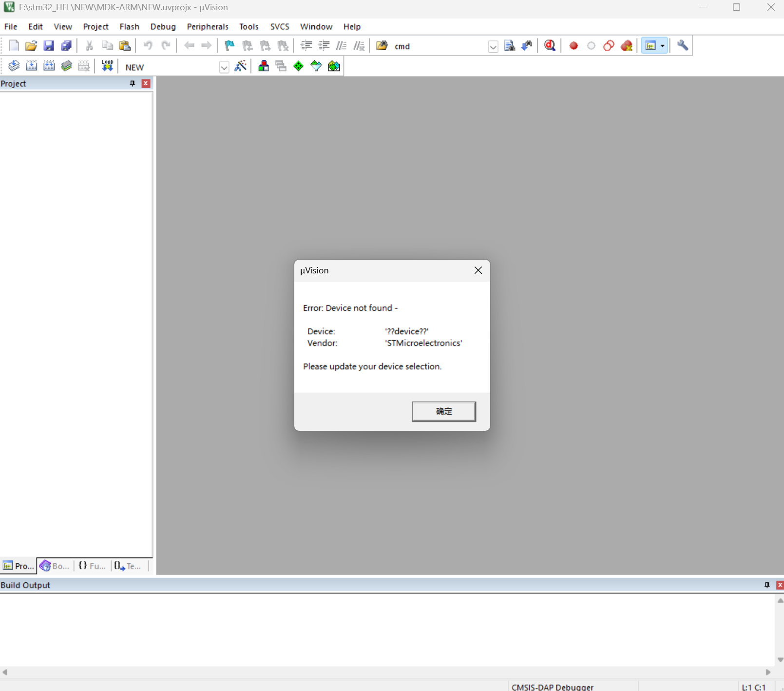Open the Window menu
This screenshot has height=691, width=784.
(x=316, y=26)
